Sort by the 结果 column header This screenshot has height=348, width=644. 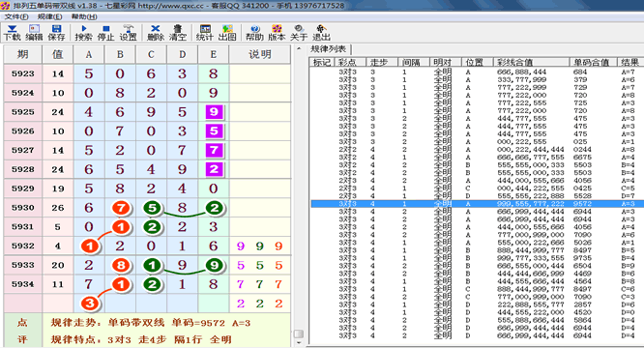[630, 63]
